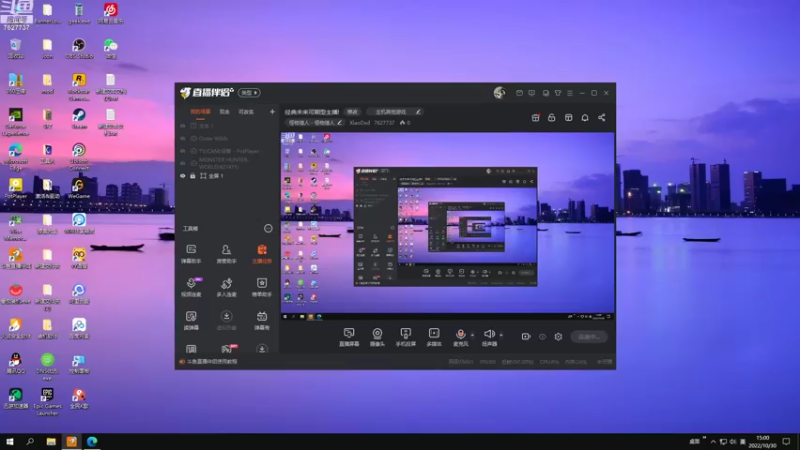Open the notification bell icon
This screenshot has height=450, width=800.
point(585,117)
